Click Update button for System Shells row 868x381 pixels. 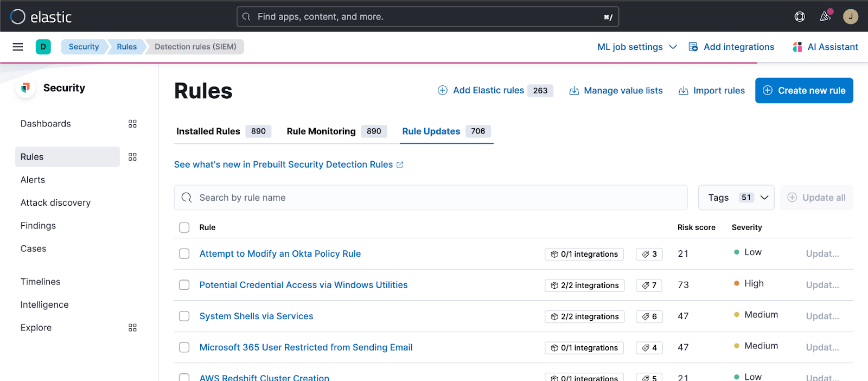(x=822, y=316)
